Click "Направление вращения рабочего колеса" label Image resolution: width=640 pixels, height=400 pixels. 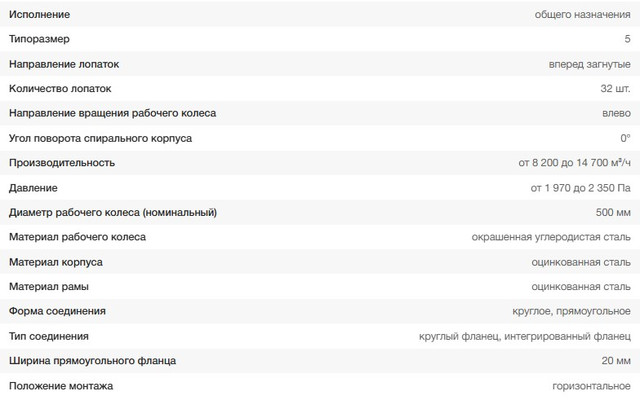click(x=112, y=113)
